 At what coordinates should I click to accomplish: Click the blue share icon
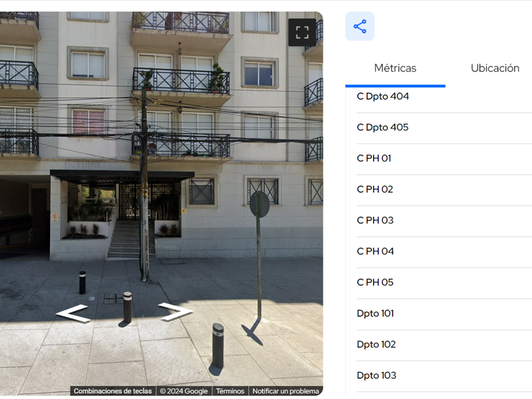coord(360,27)
